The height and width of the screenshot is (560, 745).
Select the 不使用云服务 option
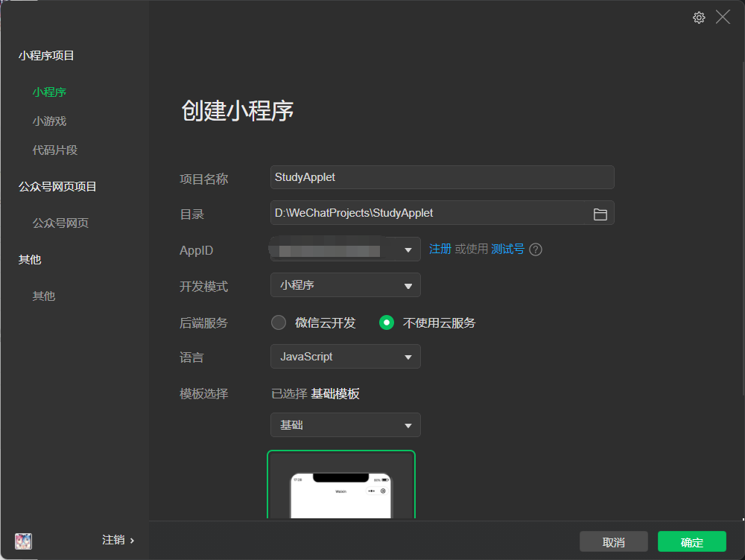point(387,322)
